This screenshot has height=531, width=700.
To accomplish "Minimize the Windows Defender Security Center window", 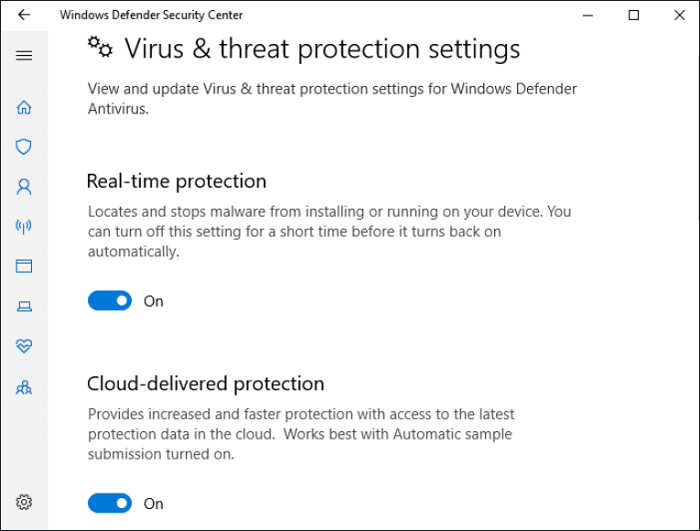I will (x=587, y=15).
